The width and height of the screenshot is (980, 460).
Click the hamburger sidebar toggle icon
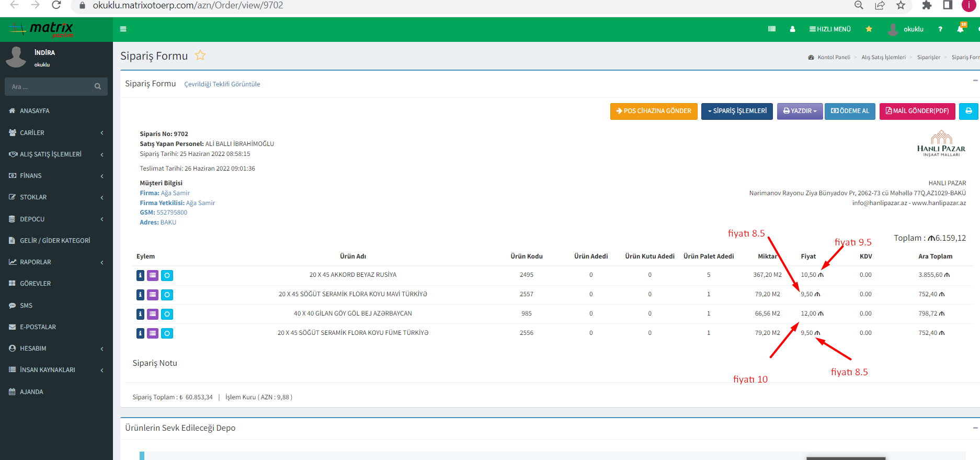click(x=123, y=29)
